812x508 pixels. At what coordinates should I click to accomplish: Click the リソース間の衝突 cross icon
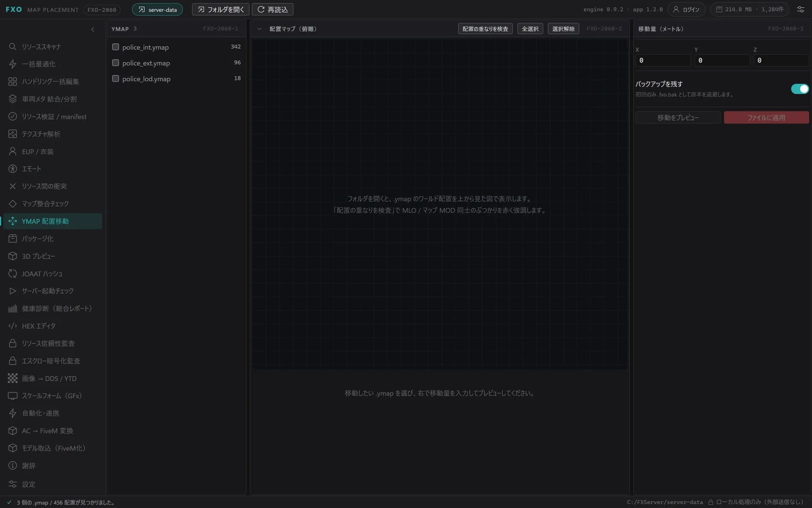point(13,186)
